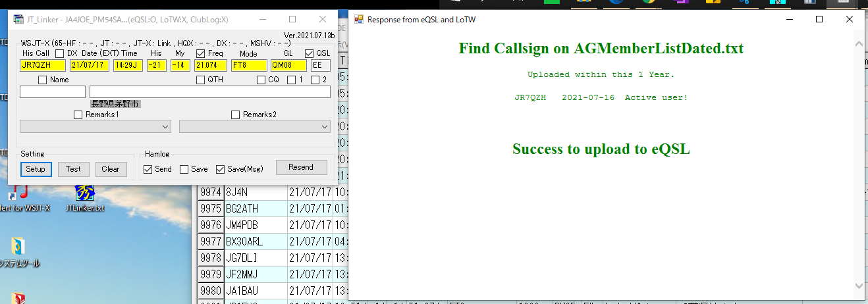This screenshot has width=868, height=304.
Task: Click the Find Callsign on AGMemberListDated.txt heading
Action: 601,48
